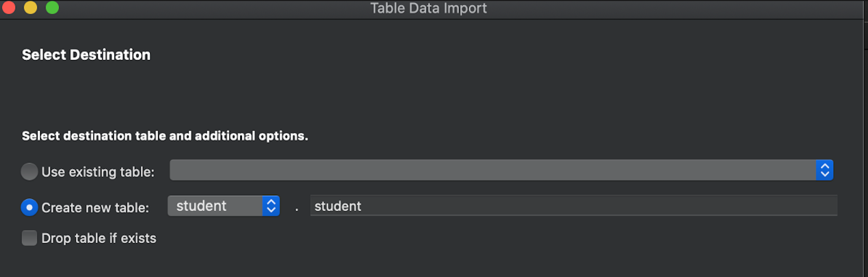Minimize the window with yellow button
Image resolution: width=868 pixels, height=277 pixels.
30,7
